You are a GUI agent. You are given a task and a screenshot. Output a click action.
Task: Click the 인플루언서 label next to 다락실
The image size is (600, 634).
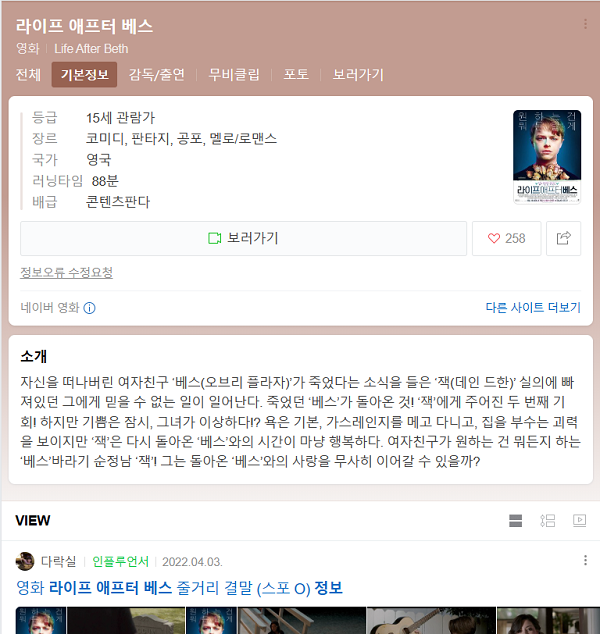point(120,562)
